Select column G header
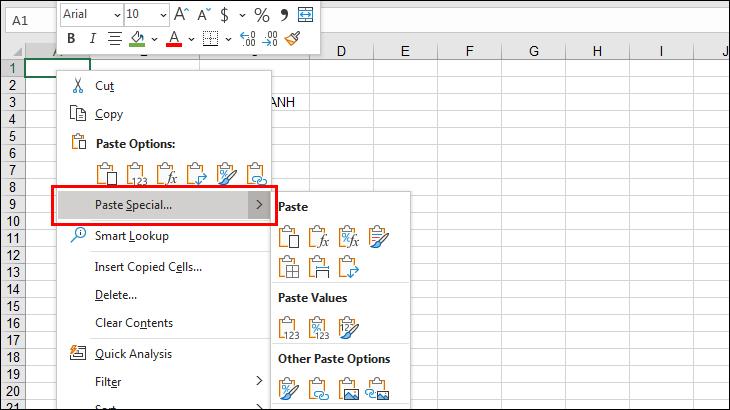This screenshot has width=730, height=410. [x=534, y=51]
